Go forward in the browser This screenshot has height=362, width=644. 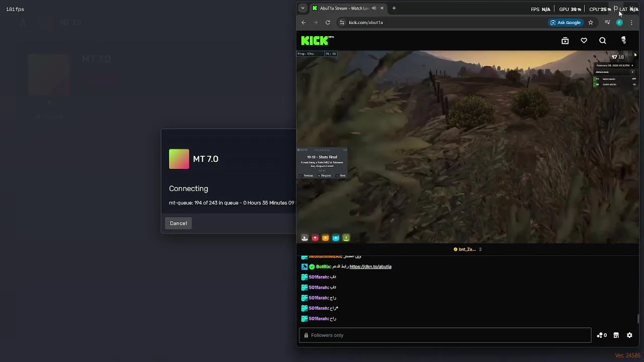(x=315, y=22)
